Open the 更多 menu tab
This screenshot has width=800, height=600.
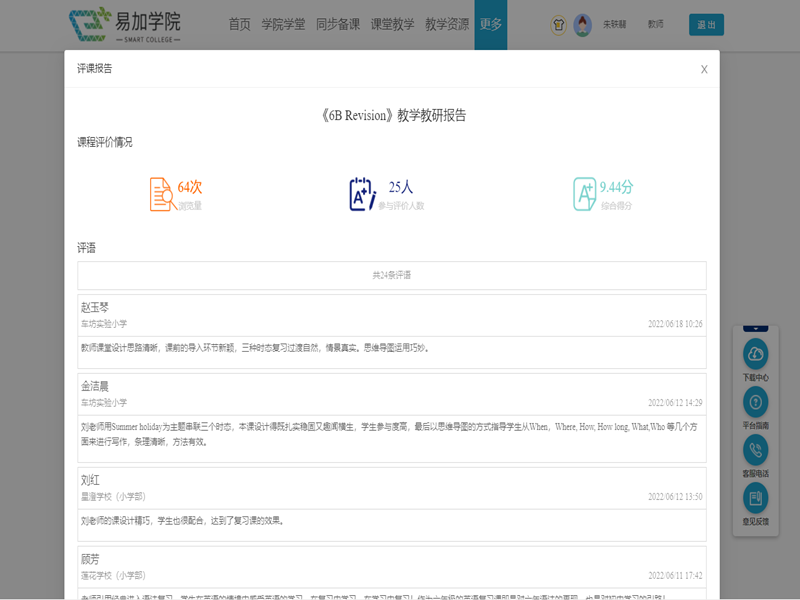(490, 25)
